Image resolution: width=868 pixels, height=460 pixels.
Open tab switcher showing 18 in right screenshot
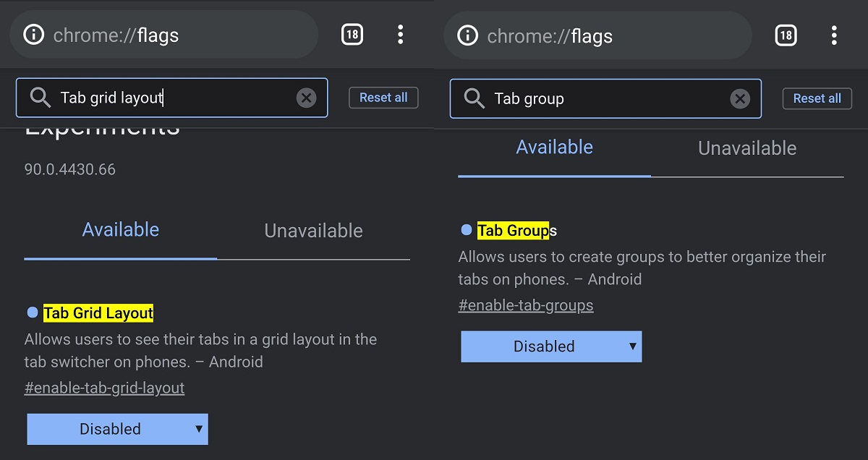point(786,35)
